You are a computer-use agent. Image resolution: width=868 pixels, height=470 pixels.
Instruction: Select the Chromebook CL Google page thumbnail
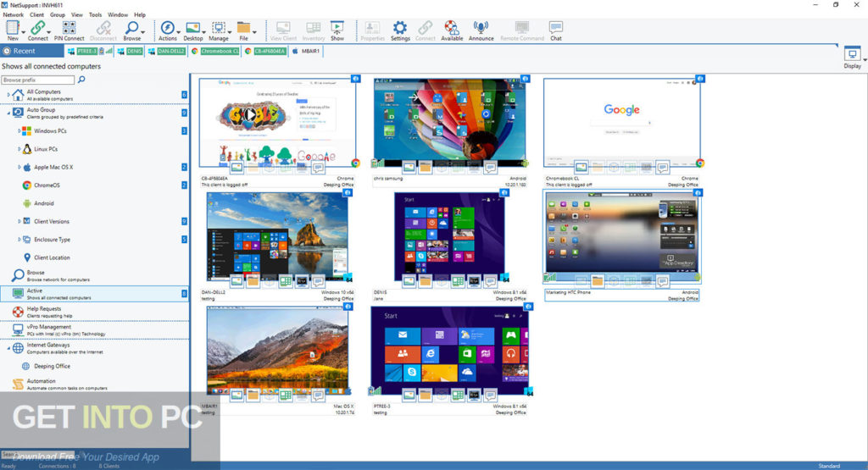pos(621,123)
